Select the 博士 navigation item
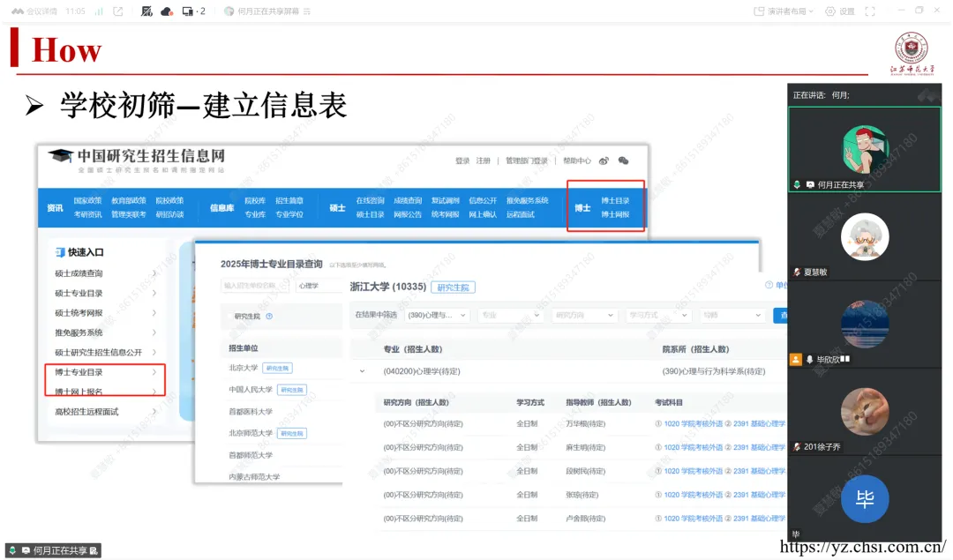The width and height of the screenshot is (953, 560). click(x=582, y=208)
